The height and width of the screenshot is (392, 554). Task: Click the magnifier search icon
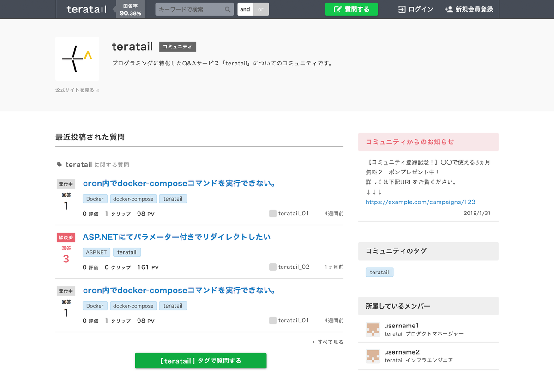pos(228,9)
